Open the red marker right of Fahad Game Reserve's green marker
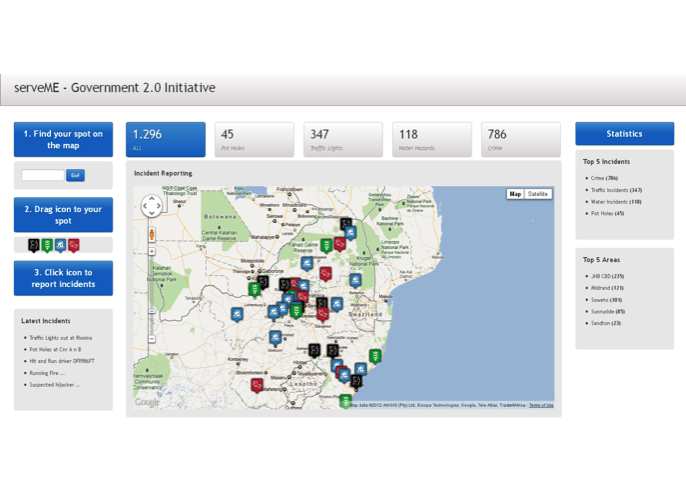This screenshot has width=686, height=500. [340, 244]
